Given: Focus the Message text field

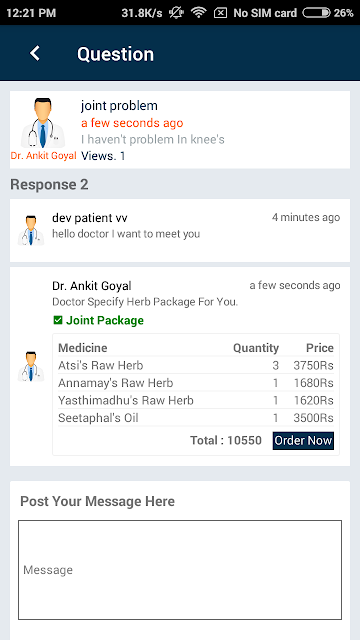Looking at the screenshot, I should coord(180,570).
